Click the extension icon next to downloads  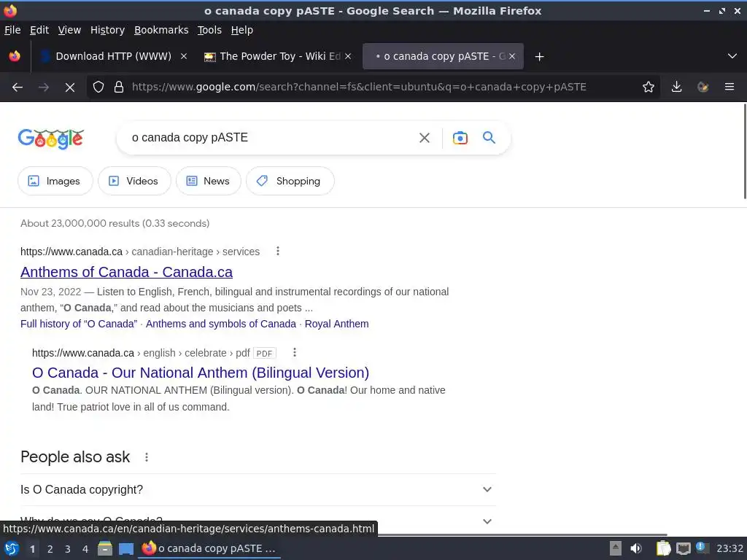pos(703,87)
